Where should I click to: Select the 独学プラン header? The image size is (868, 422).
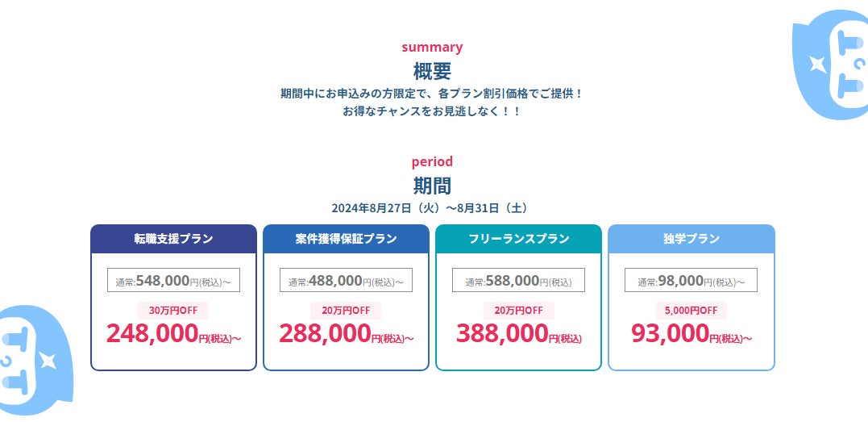point(691,239)
